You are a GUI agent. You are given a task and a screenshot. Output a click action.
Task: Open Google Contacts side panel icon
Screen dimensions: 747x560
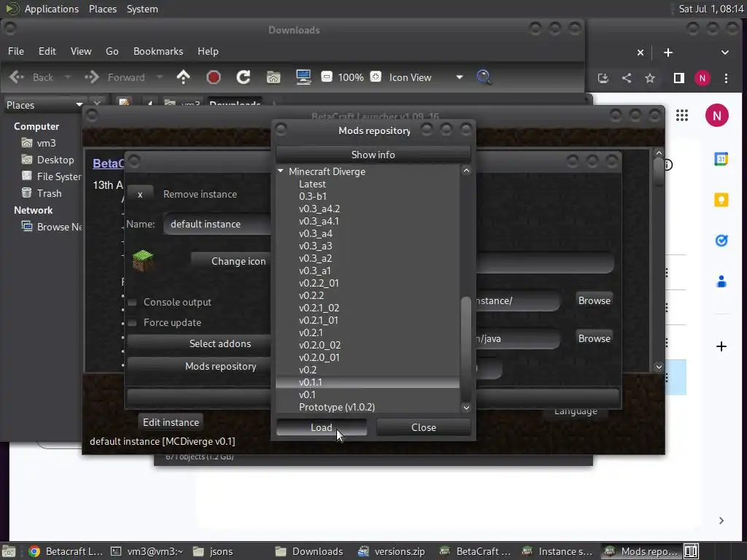click(x=721, y=282)
